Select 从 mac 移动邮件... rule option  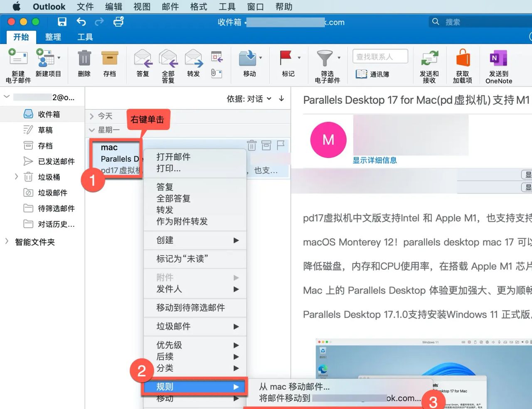tap(294, 387)
